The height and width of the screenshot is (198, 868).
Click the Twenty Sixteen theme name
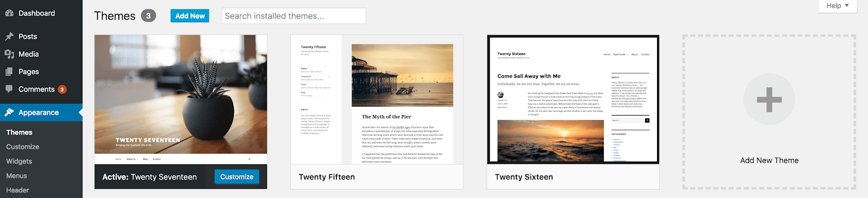524,177
